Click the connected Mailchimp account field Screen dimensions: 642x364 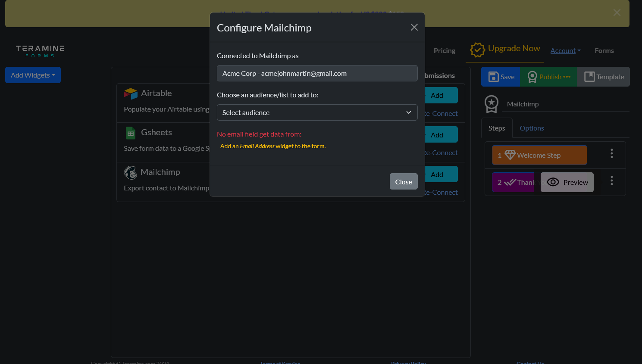click(x=317, y=73)
